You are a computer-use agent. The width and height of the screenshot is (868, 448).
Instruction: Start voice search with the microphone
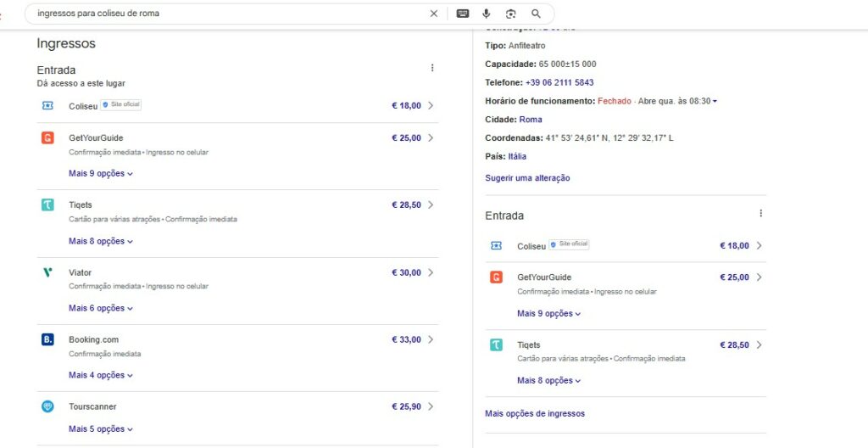click(486, 14)
